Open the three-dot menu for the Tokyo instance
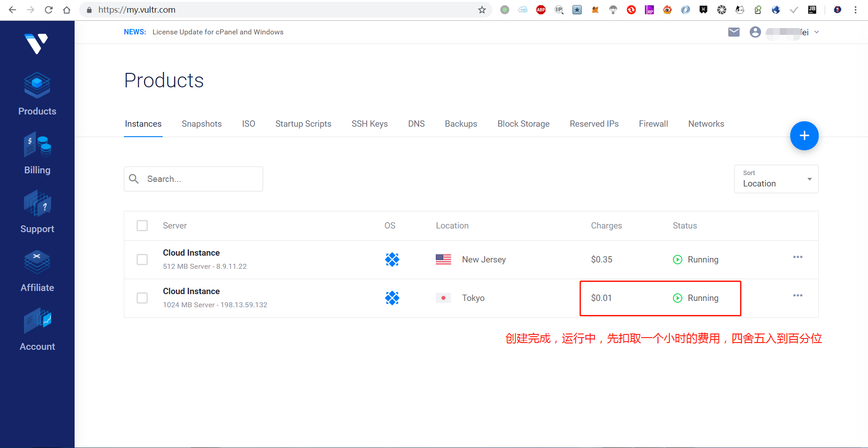Viewport: 868px width, 448px height. pos(798,295)
